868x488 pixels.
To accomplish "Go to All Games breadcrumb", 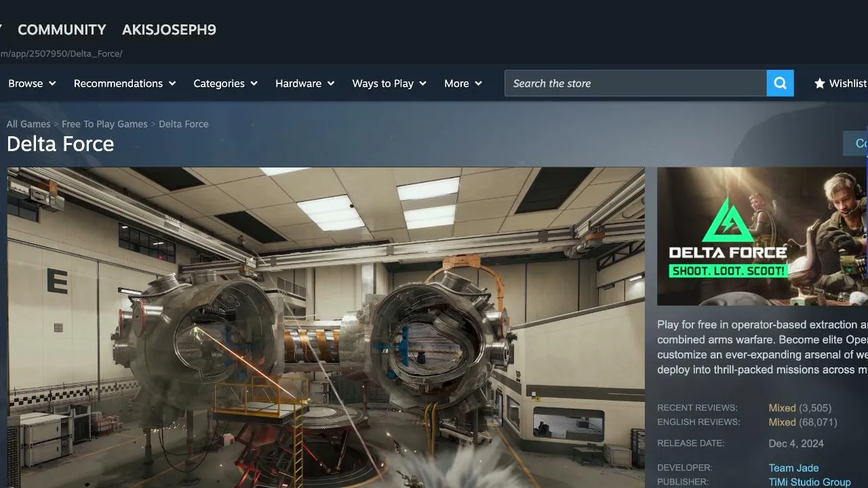I will pos(28,124).
